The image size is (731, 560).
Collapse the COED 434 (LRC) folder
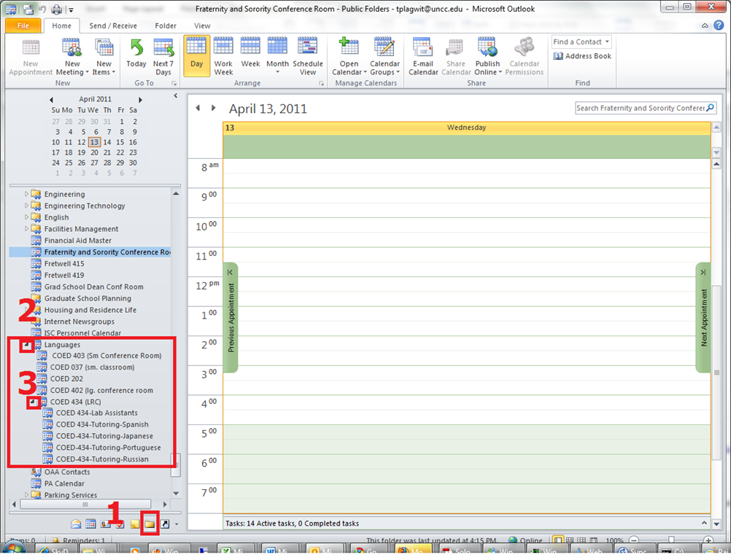(34, 402)
